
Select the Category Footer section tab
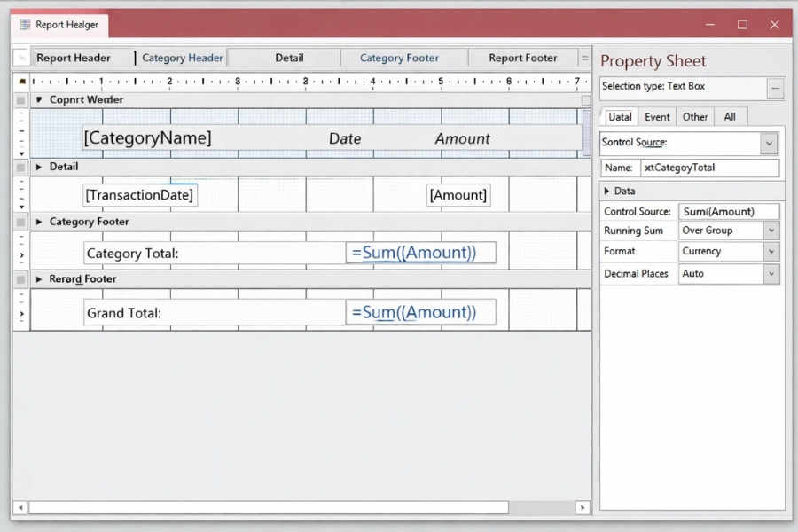tap(399, 58)
